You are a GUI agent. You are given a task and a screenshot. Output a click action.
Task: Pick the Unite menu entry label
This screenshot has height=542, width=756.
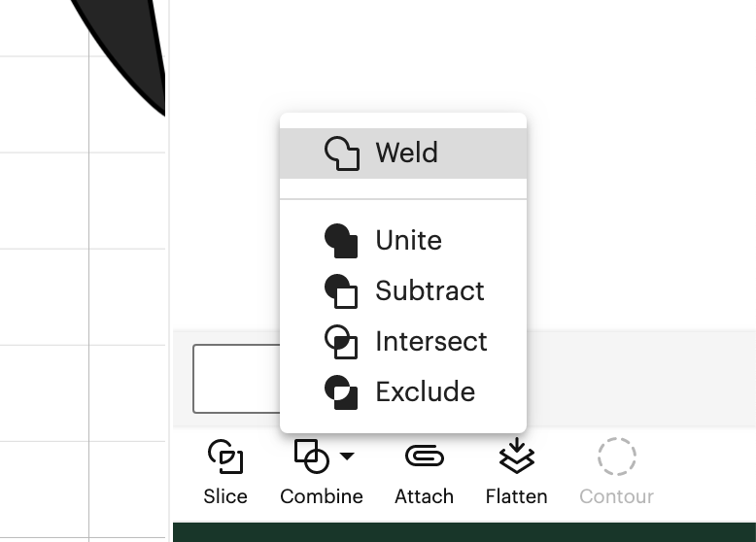[409, 240]
